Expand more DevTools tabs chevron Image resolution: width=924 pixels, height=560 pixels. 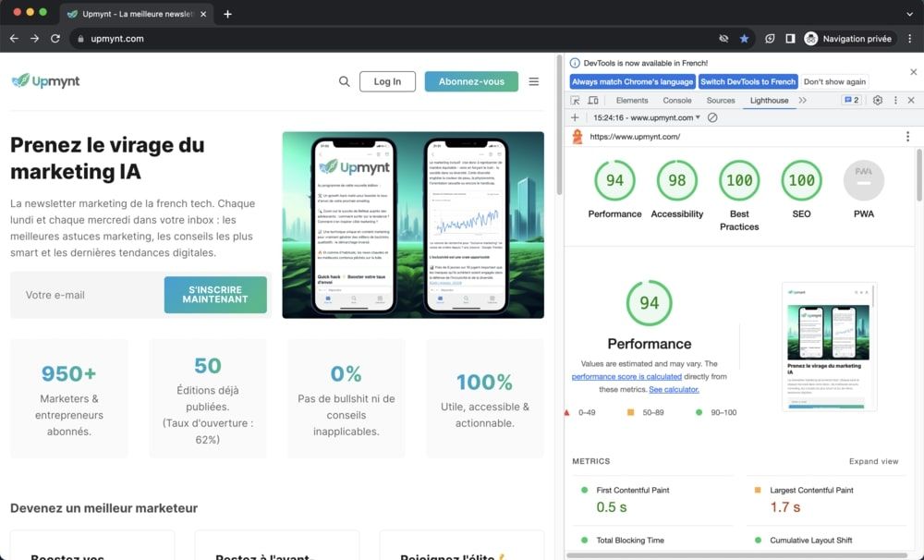pos(802,100)
